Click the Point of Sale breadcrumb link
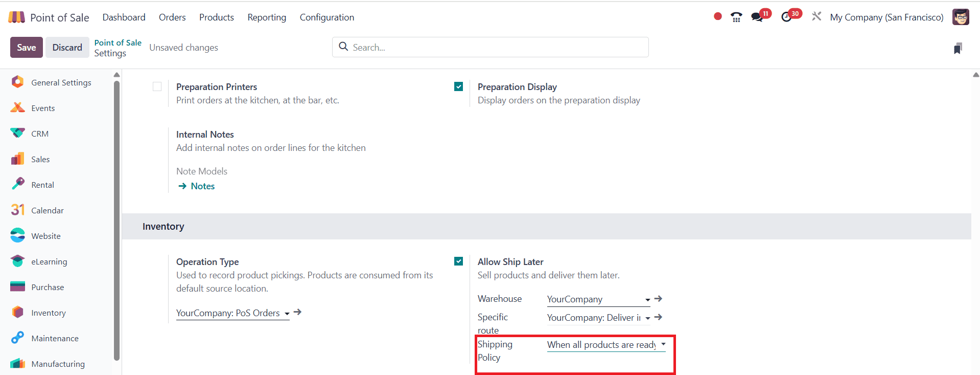Viewport: 980px width, 375px height. [x=118, y=42]
